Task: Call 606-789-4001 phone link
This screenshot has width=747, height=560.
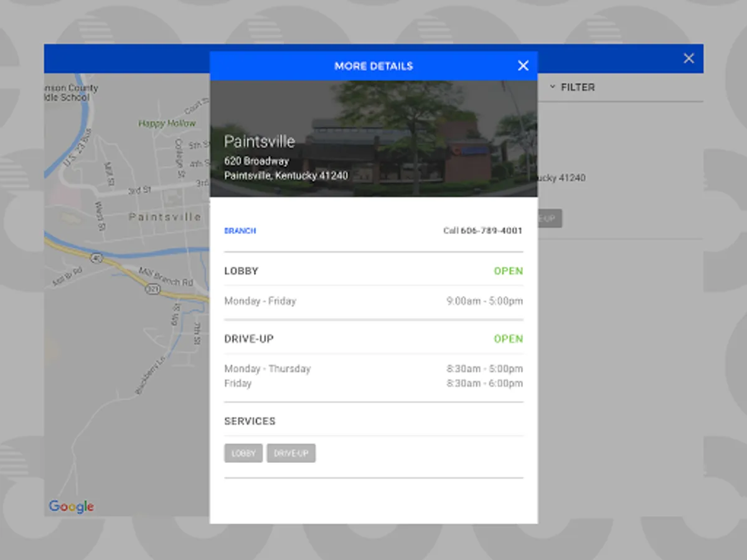Action: (483, 231)
